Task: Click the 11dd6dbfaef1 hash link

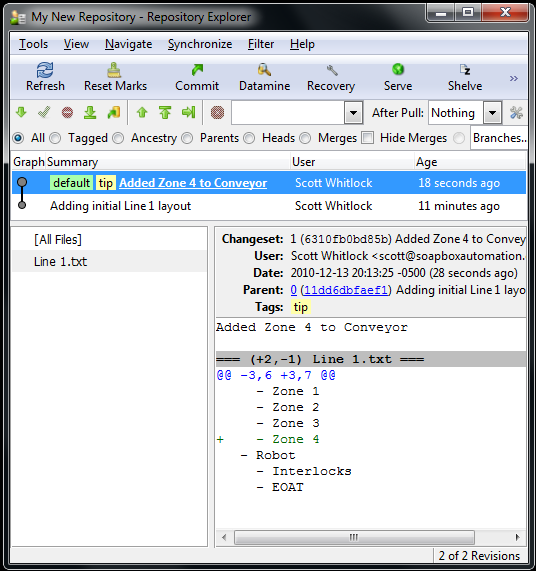Action: [x=345, y=290]
